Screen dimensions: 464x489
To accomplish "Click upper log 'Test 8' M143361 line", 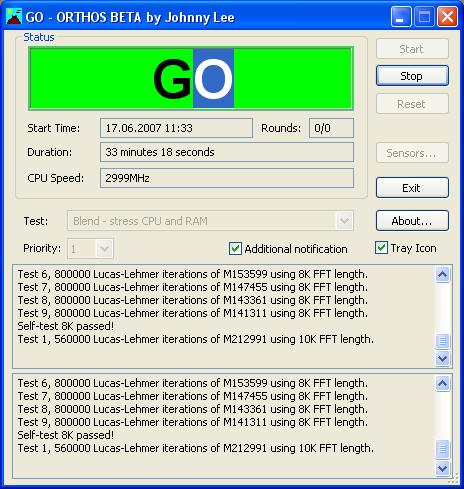I will pos(193,300).
